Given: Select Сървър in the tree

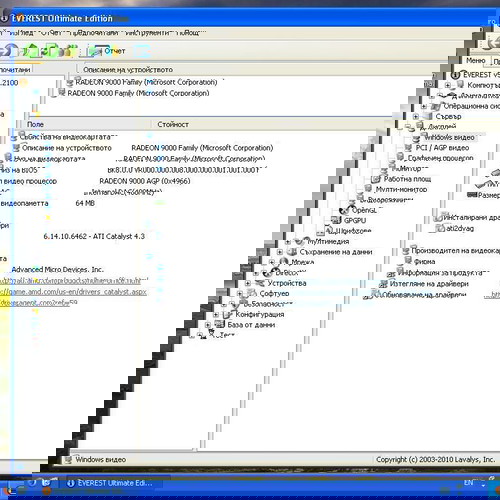Looking at the screenshot, I should (x=448, y=116).
